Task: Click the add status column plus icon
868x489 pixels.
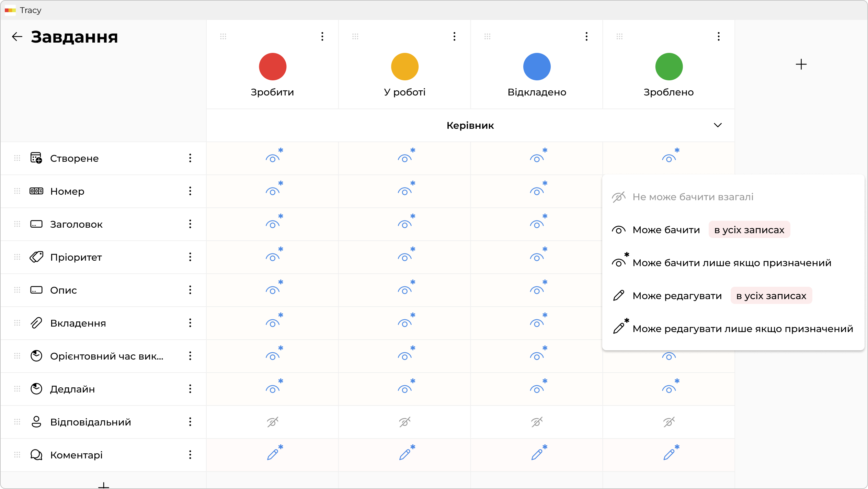Action: (801, 65)
